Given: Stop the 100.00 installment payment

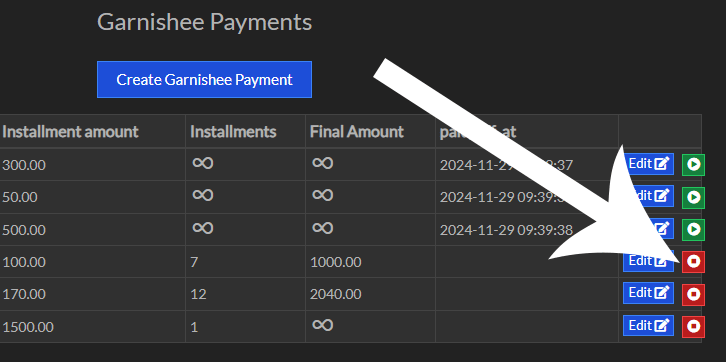Looking at the screenshot, I should coord(693,262).
